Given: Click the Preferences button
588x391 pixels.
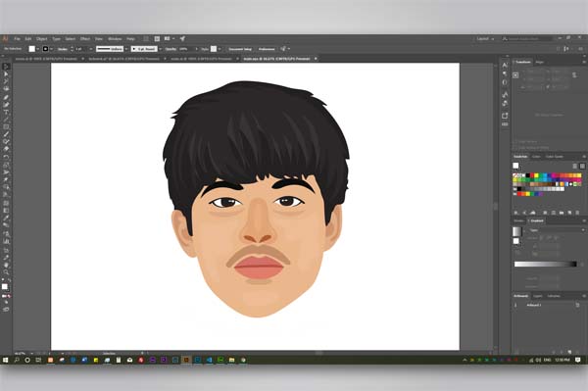Looking at the screenshot, I should [267, 49].
